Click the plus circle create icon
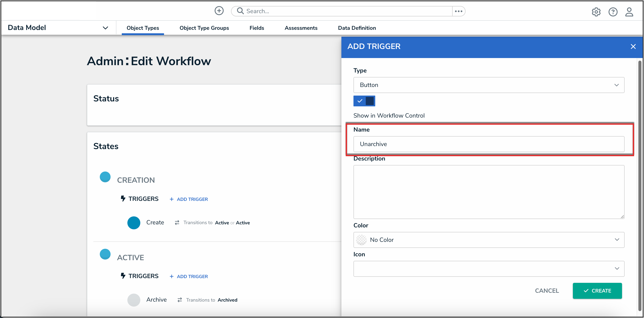The image size is (644, 318). click(x=219, y=11)
